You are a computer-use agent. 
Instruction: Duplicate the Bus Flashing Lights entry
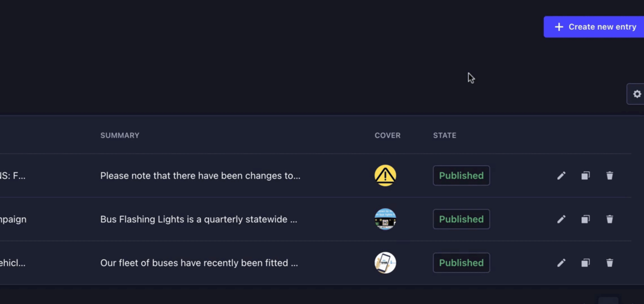tap(586, 219)
